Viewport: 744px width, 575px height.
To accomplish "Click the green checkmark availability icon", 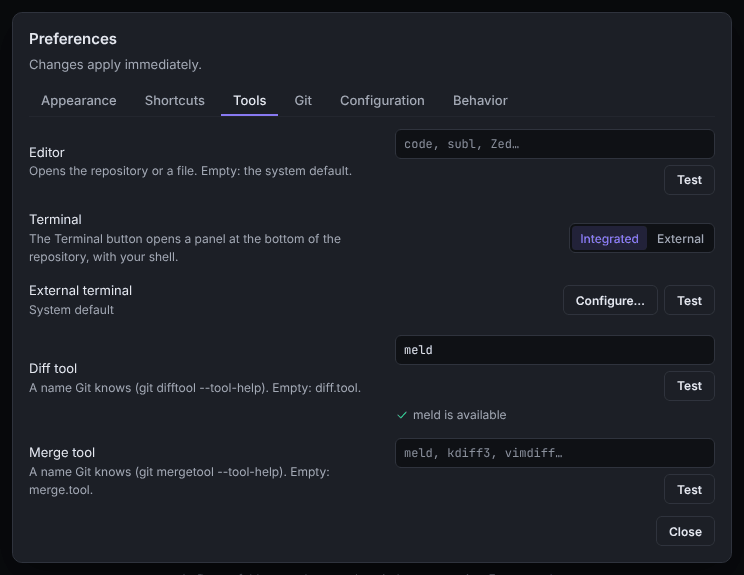I will click(402, 415).
